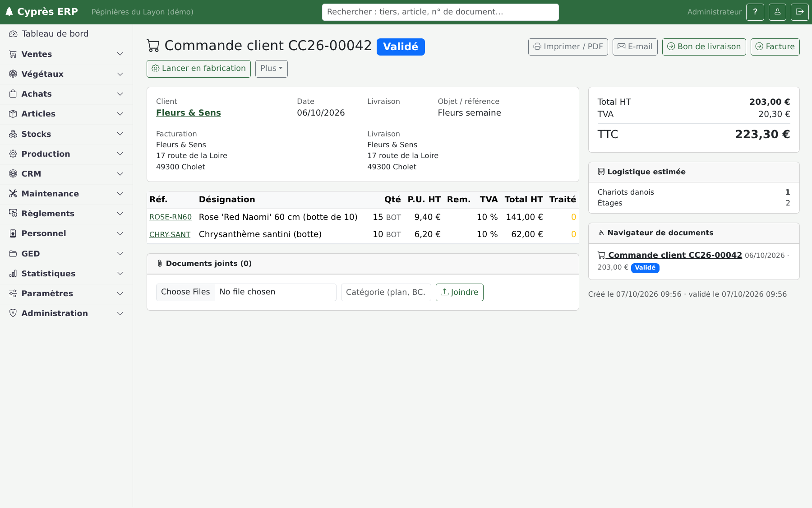Click the logout icon in header
Screen dimensions: 812x508
point(799,12)
